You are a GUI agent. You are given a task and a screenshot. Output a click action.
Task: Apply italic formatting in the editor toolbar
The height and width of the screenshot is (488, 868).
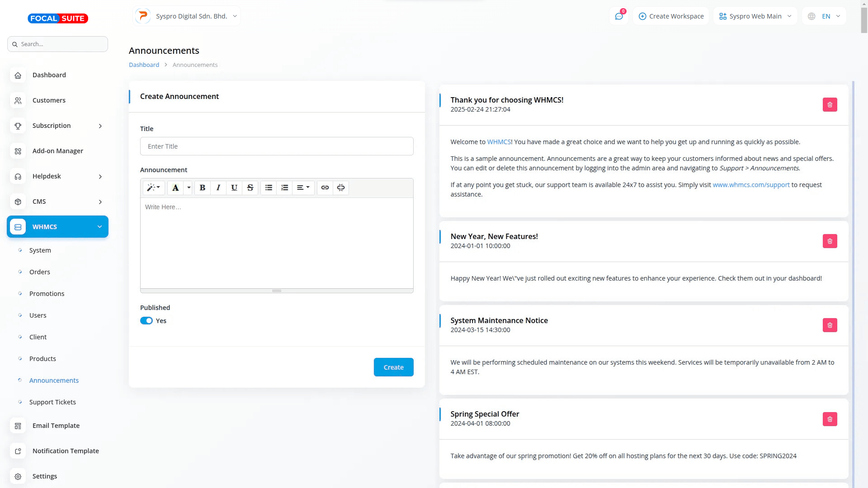click(x=218, y=188)
